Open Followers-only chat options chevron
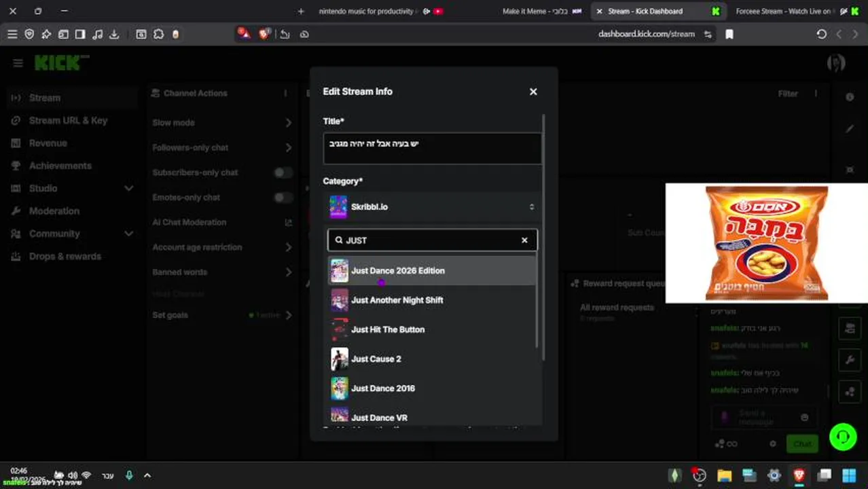 pyautogui.click(x=288, y=147)
